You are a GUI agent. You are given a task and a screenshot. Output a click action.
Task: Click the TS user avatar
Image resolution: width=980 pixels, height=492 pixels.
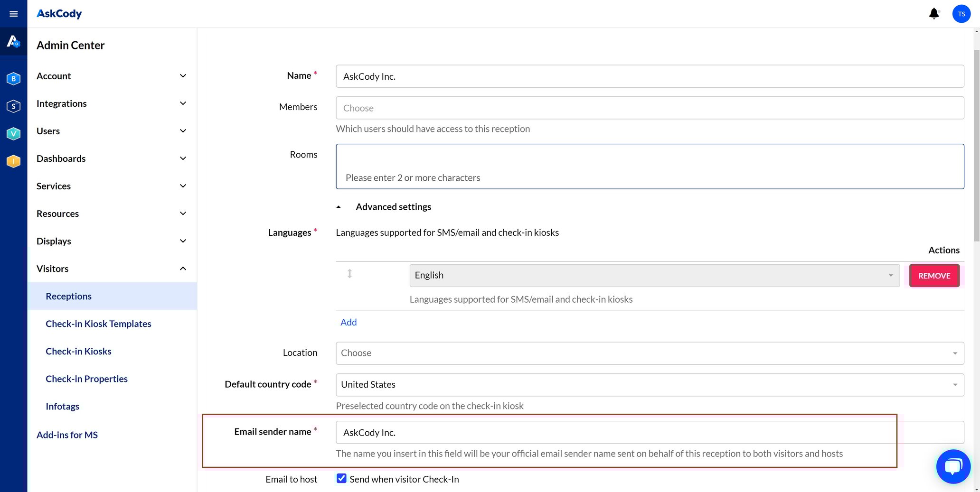point(961,13)
